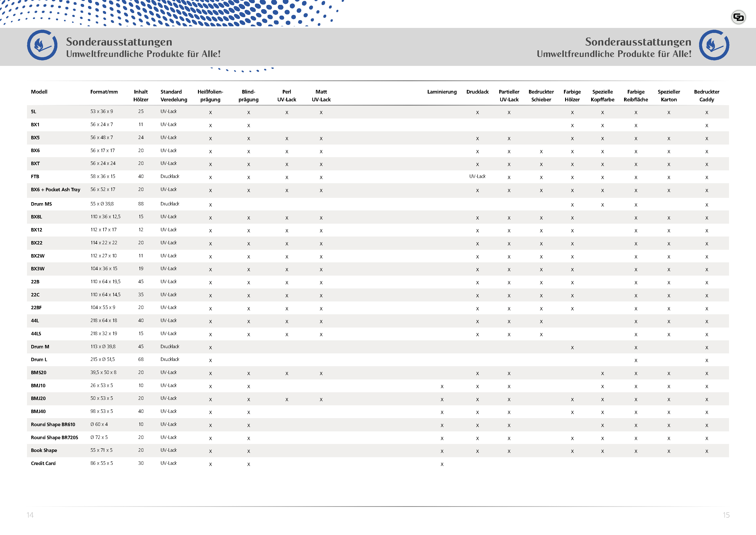Select the BX3W model name
Screen dimensions: 756x535
pyautogui.click(x=38, y=269)
